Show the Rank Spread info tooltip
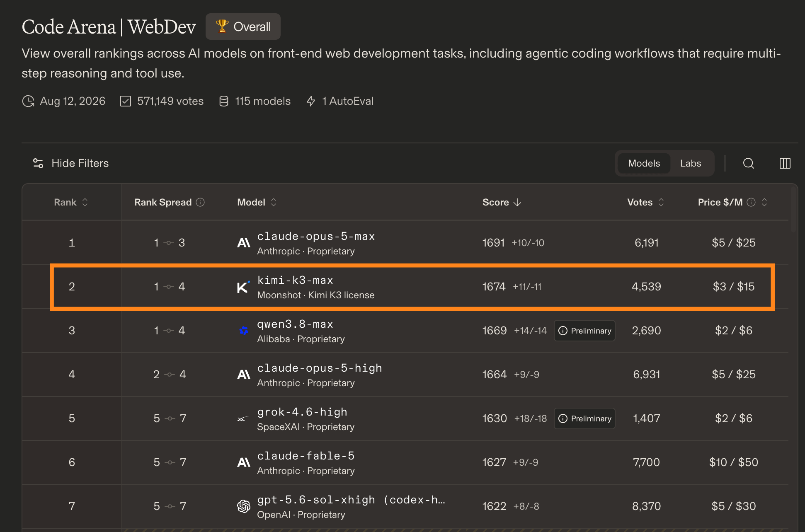Screen dimensions: 805x532 pos(200,202)
